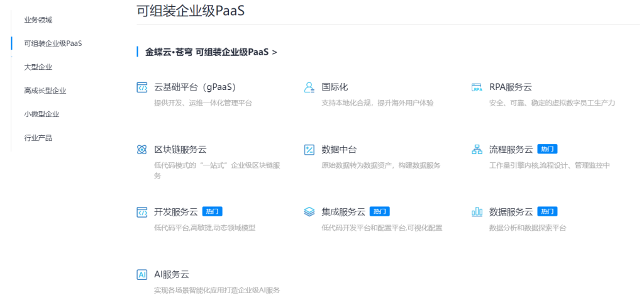
Task: Open the 流程服务云 product title
Action: tap(511, 150)
